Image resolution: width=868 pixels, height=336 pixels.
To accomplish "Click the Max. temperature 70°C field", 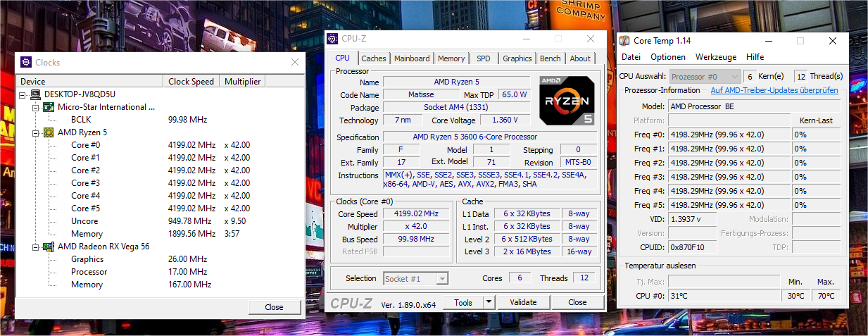I will coord(826,296).
